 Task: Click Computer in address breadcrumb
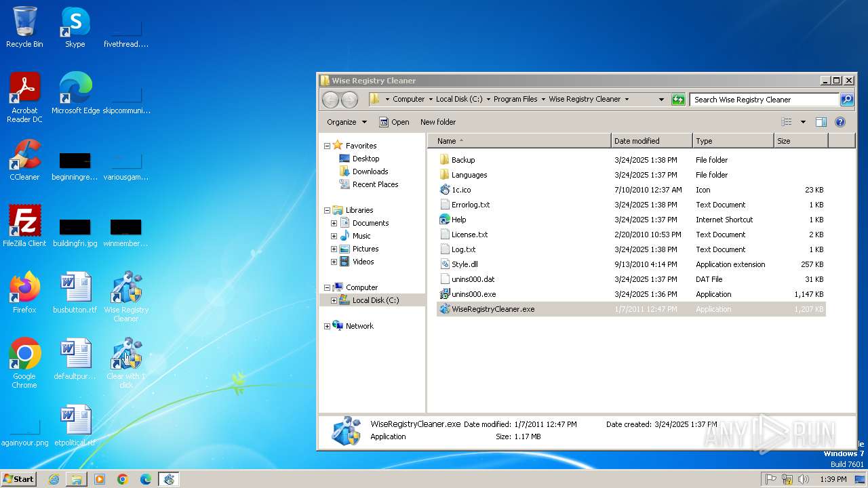coord(409,99)
